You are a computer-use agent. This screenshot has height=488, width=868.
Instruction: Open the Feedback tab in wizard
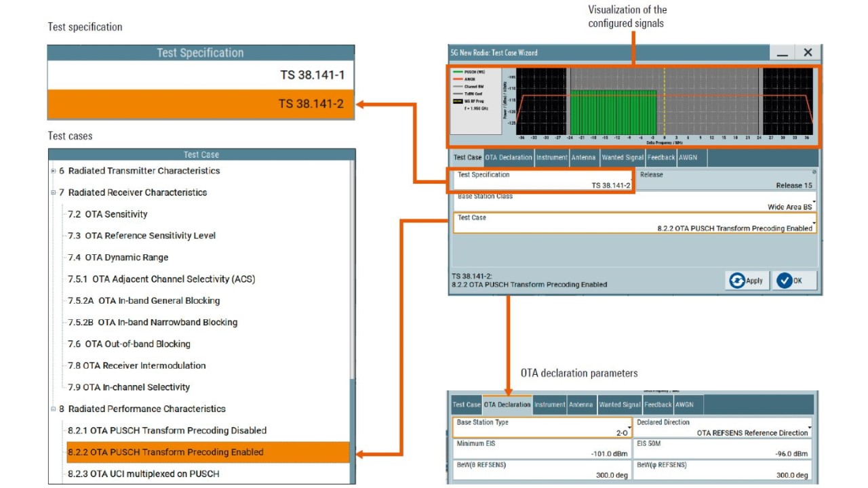[660, 157]
